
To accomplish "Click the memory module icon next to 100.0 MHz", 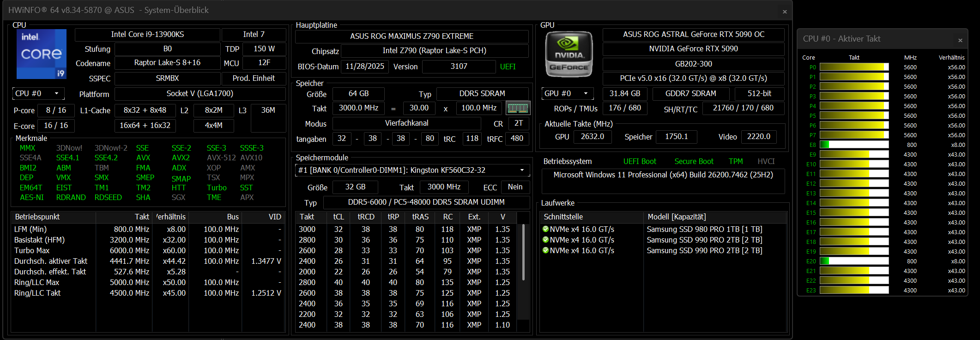I will pyautogui.click(x=518, y=108).
